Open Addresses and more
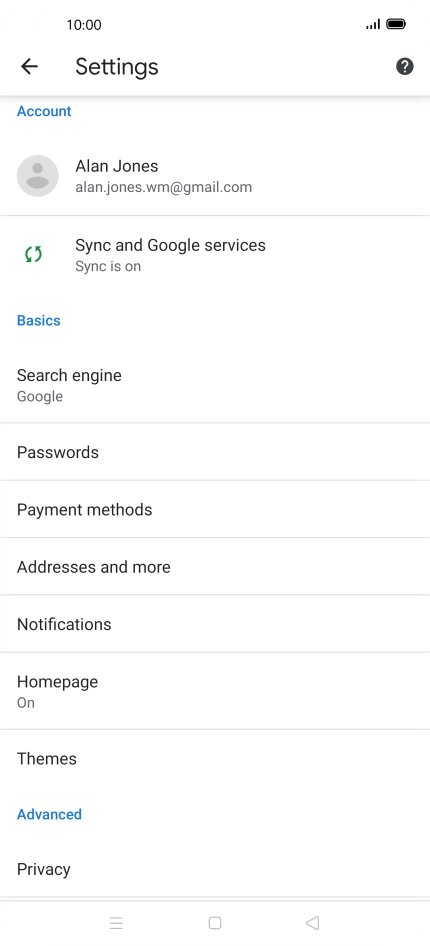This screenshot has width=430, height=946. pyautogui.click(x=215, y=567)
